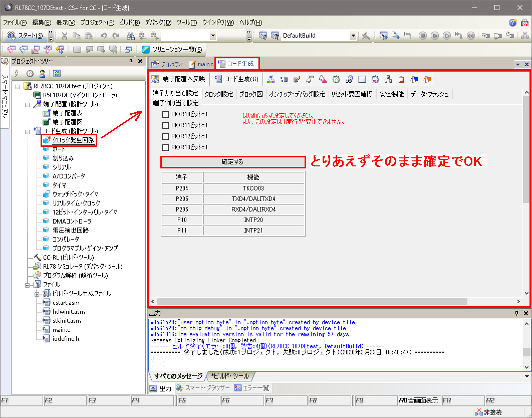532x418 pixels.
Task: Switch to the Property (プロパティ) document tab
Action: (x=167, y=64)
